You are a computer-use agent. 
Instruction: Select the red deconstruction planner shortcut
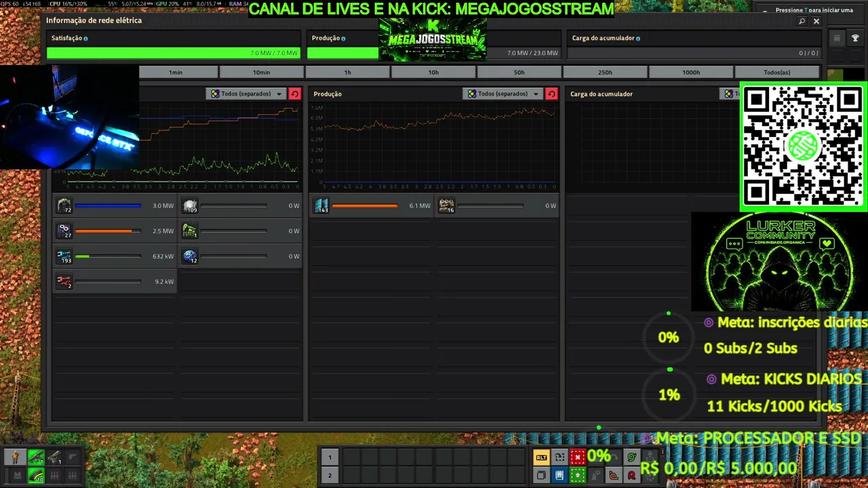[577, 457]
